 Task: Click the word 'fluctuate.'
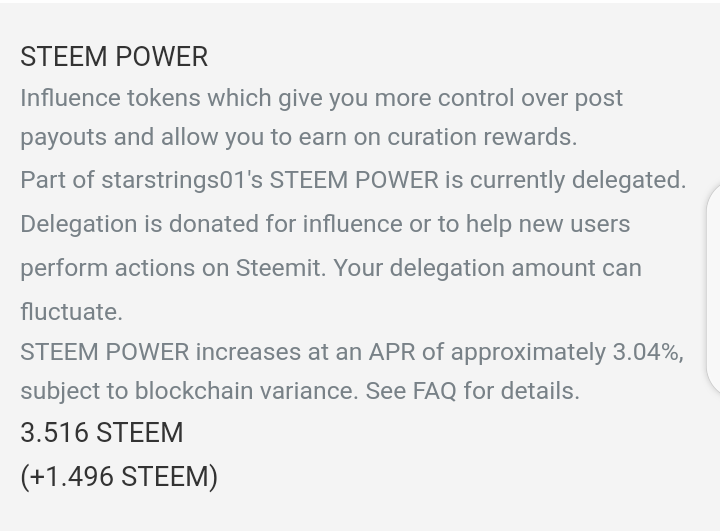(x=72, y=312)
